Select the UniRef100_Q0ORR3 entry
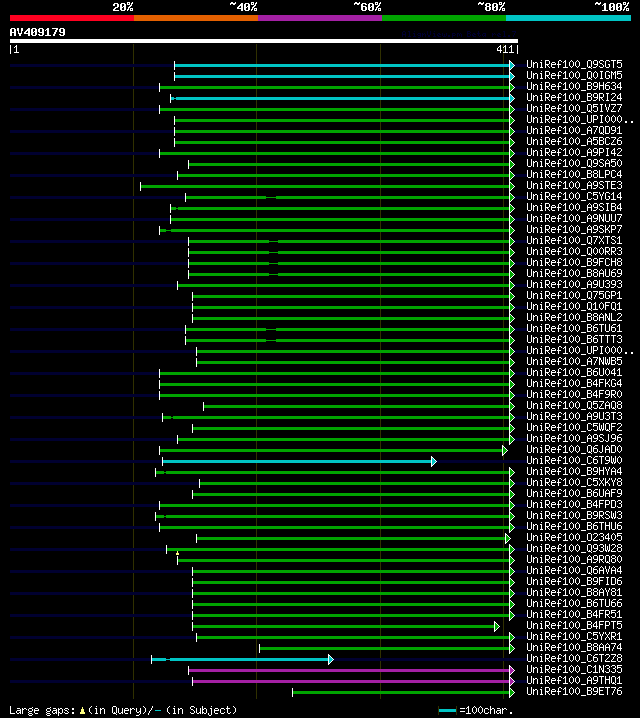Screen dimensions: 640x718 point(574,251)
